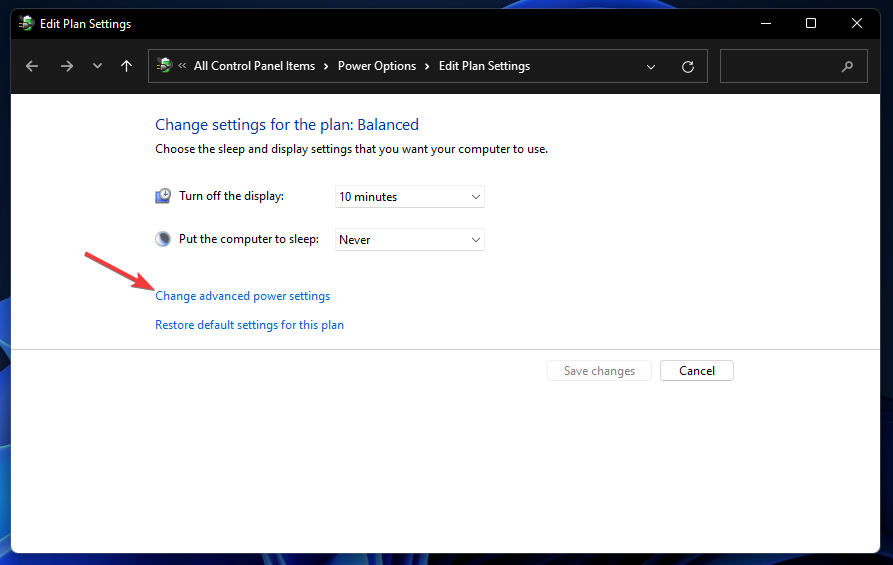Click Restore default settings for this plan
The width and height of the screenshot is (893, 565).
click(249, 325)
